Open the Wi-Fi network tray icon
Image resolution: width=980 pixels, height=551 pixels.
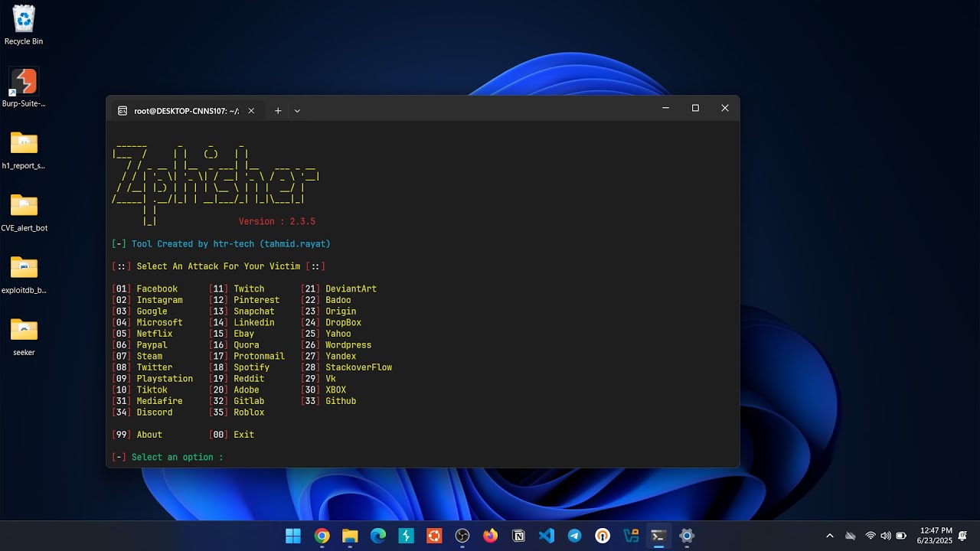[x=871, y=536]
